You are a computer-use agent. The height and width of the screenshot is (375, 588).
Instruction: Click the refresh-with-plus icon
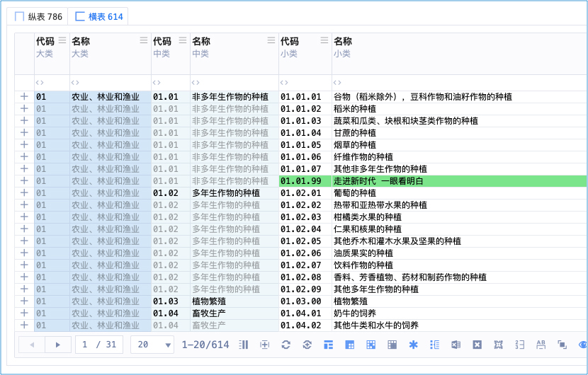[307, 345]
